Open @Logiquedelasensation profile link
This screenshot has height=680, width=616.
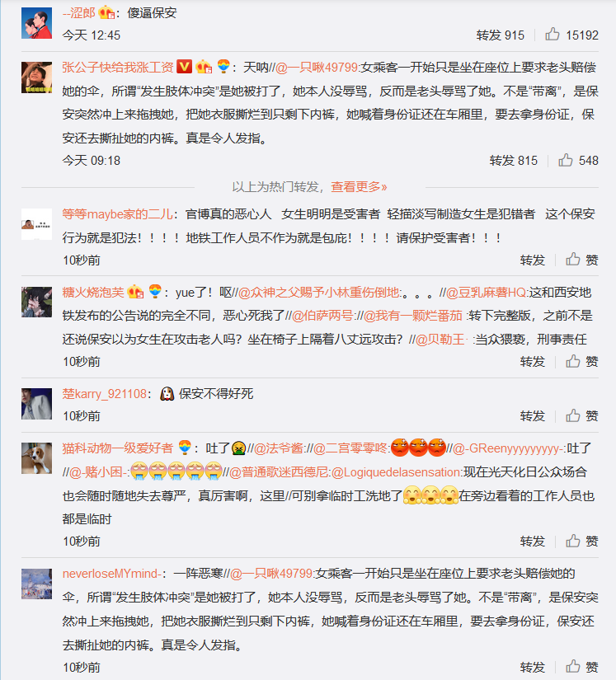pos(397,471)
